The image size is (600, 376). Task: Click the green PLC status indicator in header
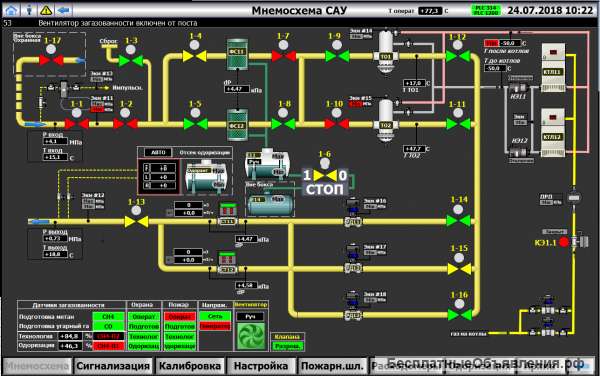pos(485,10)
